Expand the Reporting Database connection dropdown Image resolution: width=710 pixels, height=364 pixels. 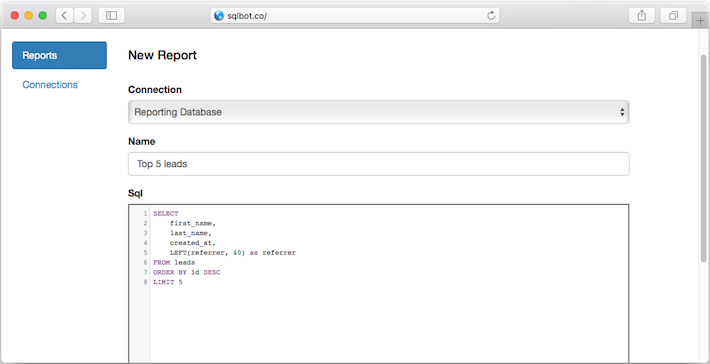coord(379,112)
